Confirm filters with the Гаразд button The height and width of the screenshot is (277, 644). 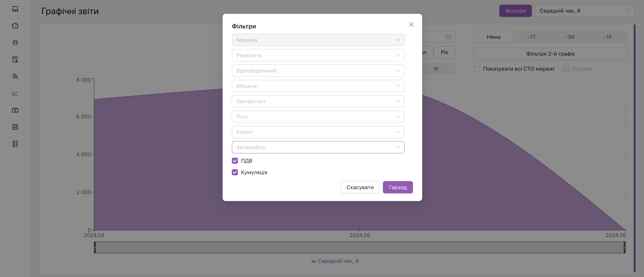(397, 187)
